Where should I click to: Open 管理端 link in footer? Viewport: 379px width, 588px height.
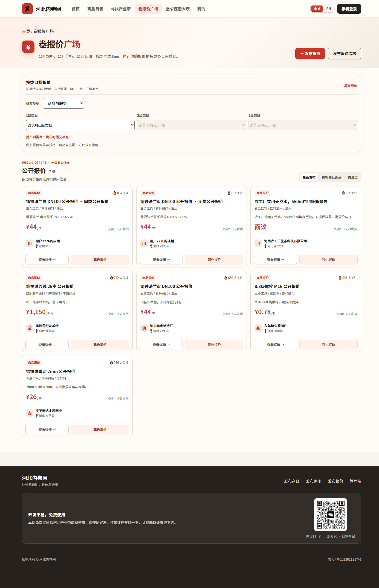(x=355, y=481)
